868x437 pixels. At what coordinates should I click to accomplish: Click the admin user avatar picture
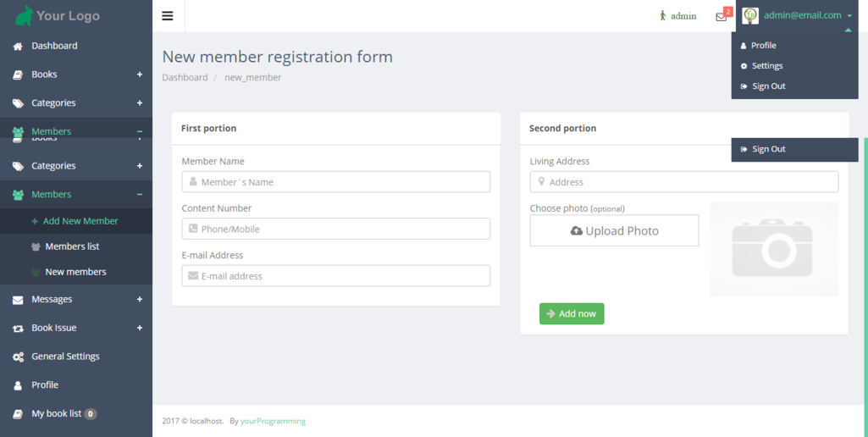coord(750,15)
